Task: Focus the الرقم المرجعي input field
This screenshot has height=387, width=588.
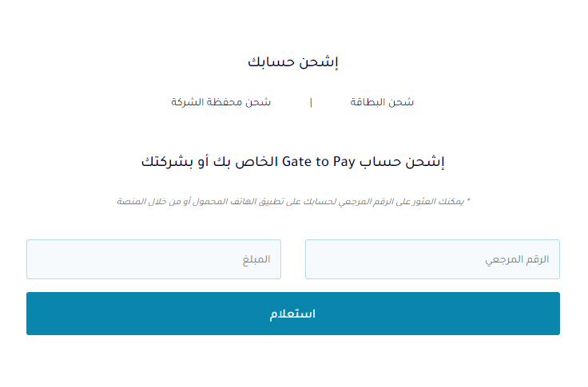Action: click(x=432, y=259)
